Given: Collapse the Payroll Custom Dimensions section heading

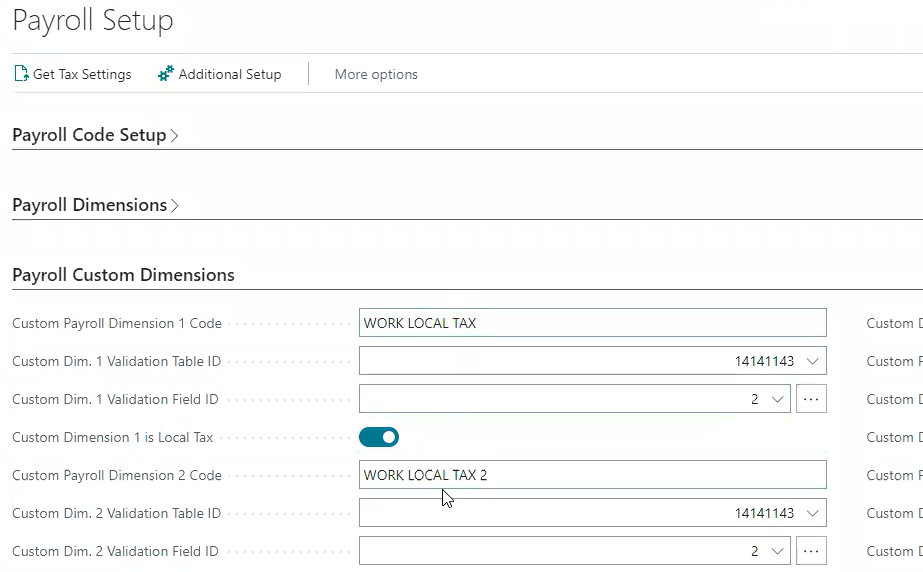Looking at the screenshot, I should pos(123,275).
